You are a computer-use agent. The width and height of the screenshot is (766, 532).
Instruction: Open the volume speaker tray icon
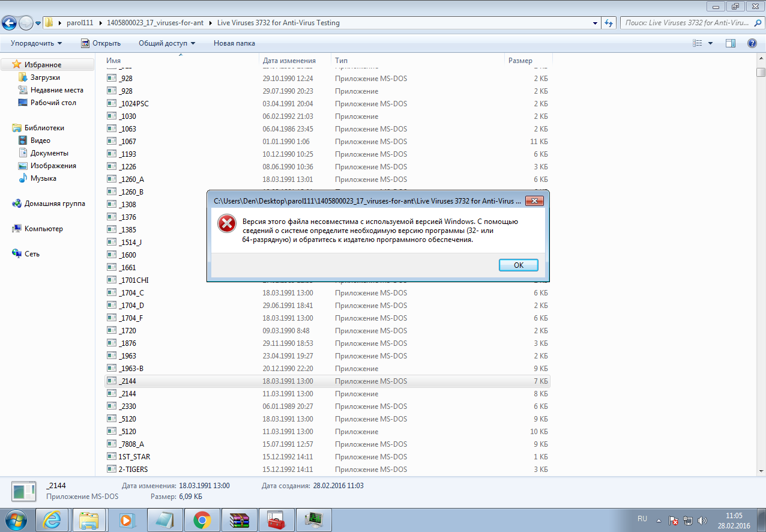[x=702, y=521]
